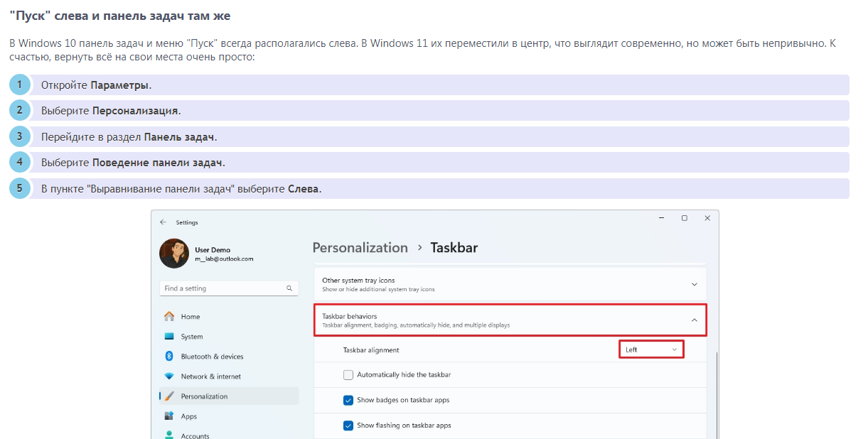Viewport: 868px width, 439px height.
Task: Click the search magnifier icon in Find a setting
Action: (x=289, y=288)
